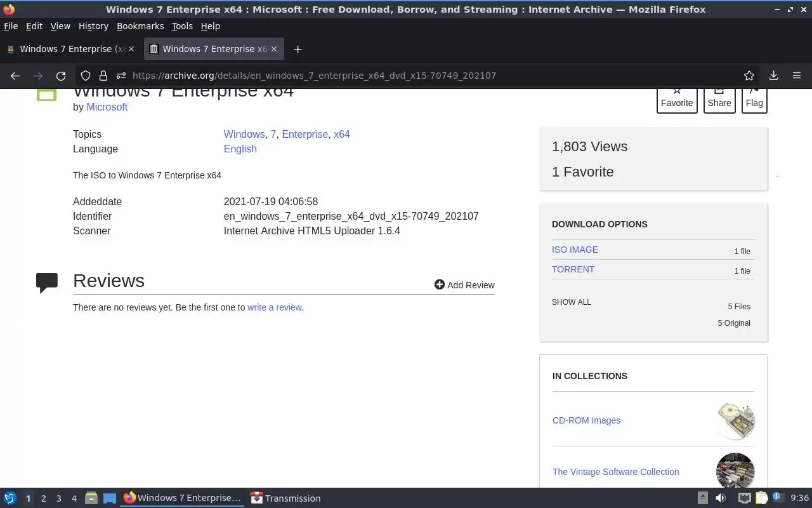Open the CD-ROM Images collection link

click(x=586, y=420)
